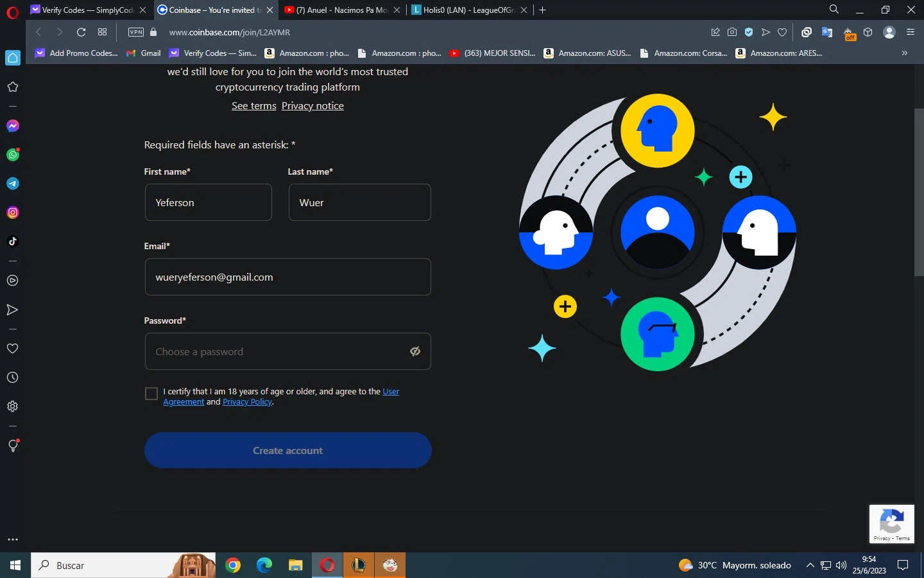Show hidden system tray icons
The image size is (924, 578).
[810, 565]
